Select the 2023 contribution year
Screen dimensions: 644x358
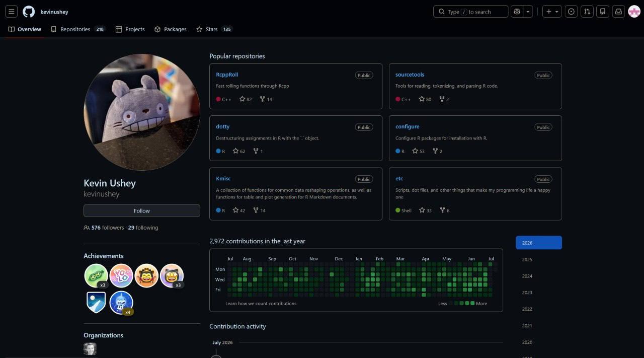[x=539, y=293]
